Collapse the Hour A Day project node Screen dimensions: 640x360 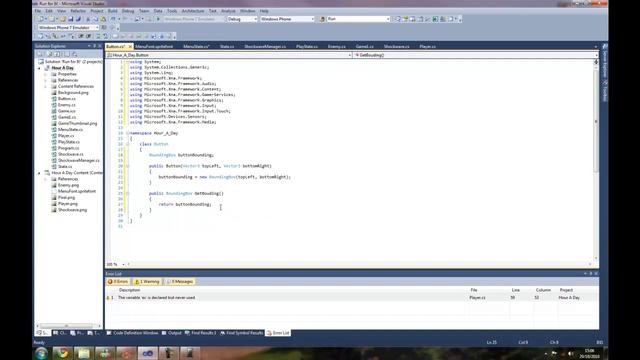(40, 68)
